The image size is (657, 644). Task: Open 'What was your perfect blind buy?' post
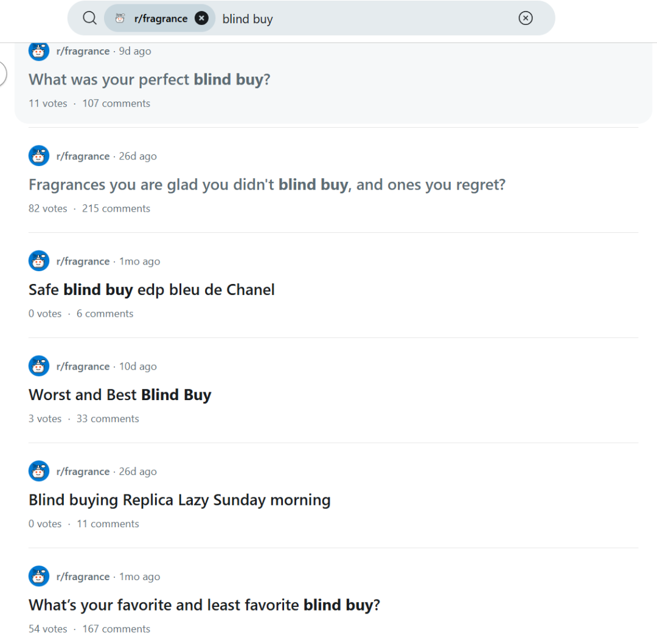click(x=149, y=80)
